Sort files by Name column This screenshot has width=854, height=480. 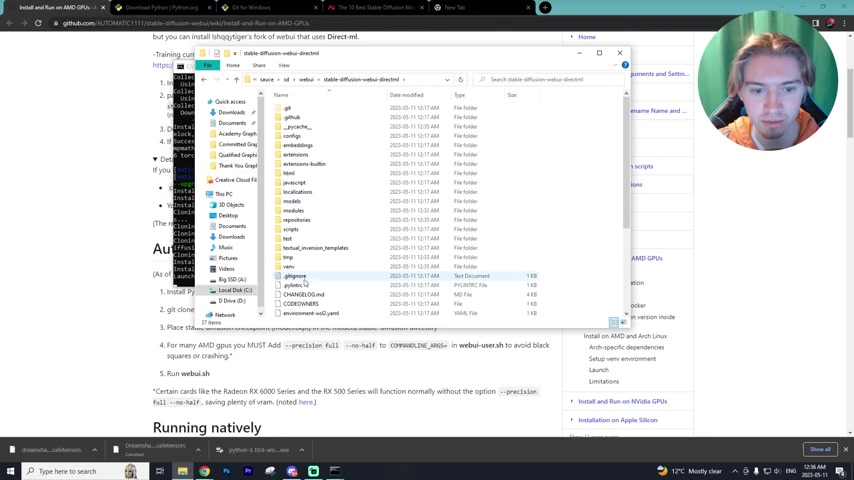coord(281,95)
